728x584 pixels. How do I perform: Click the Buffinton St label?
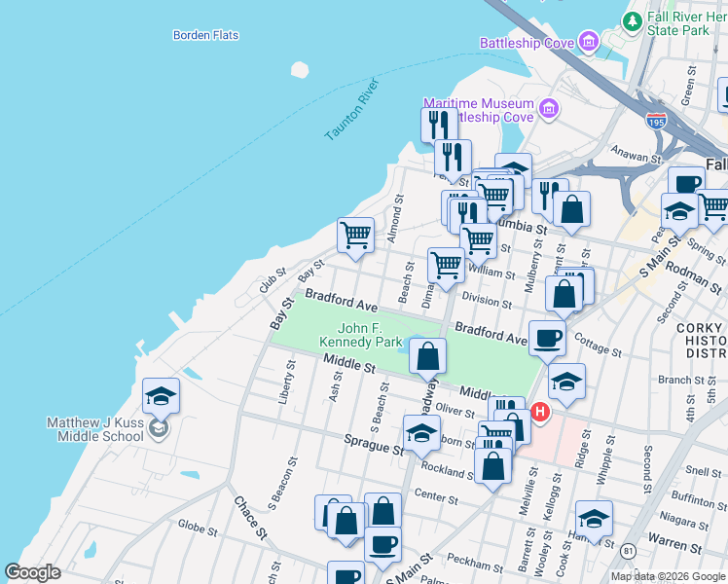click(x=699, y=501)
